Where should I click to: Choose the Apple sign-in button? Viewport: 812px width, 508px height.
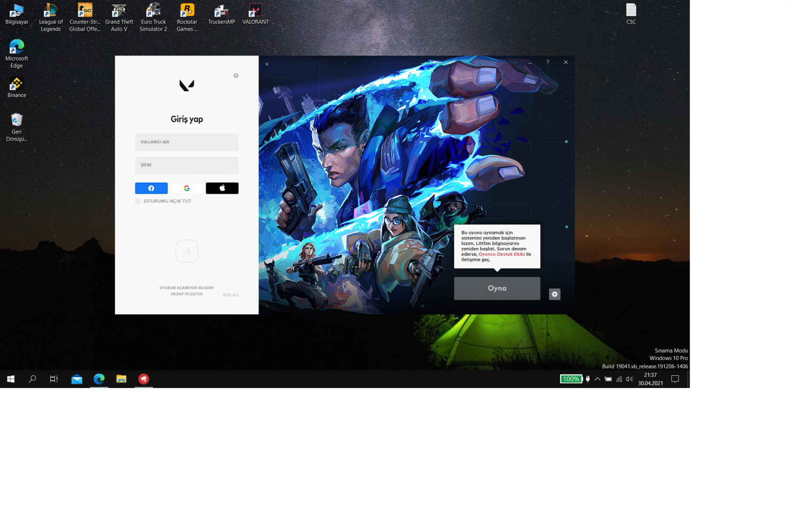[x=222, y=188]
